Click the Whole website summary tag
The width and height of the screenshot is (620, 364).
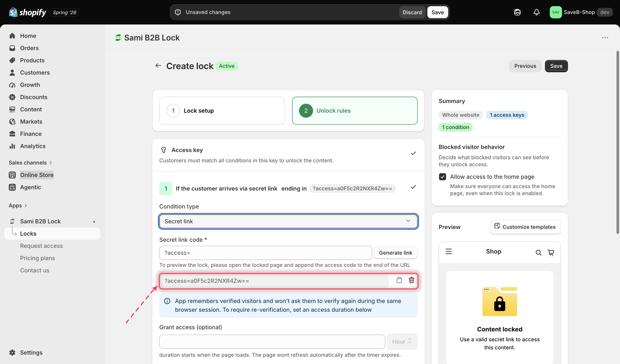click(460, 115)
